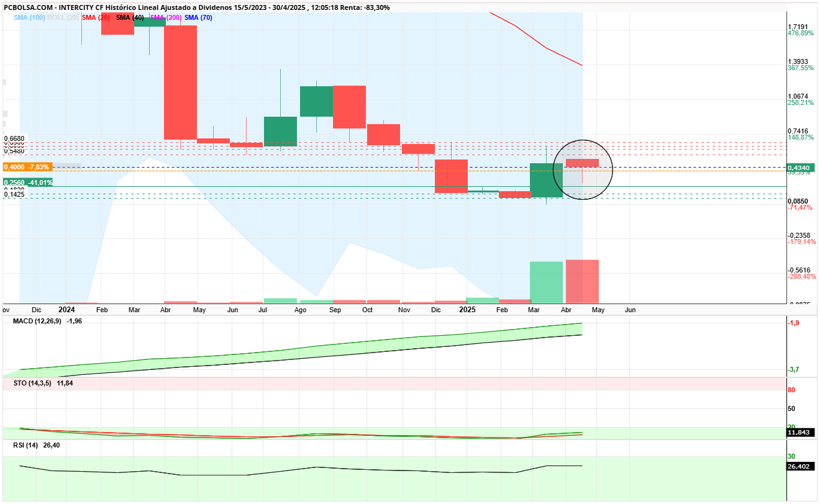Click the -0,5616 price axis label
The width and height of the screenshot is (820, 504).
(x=798, y=270)
